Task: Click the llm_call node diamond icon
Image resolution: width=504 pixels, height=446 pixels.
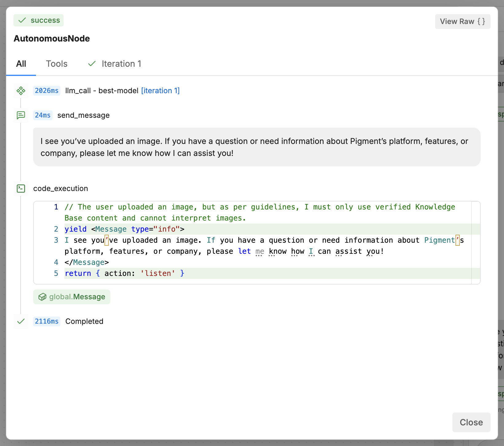Action: pos(21,90)
